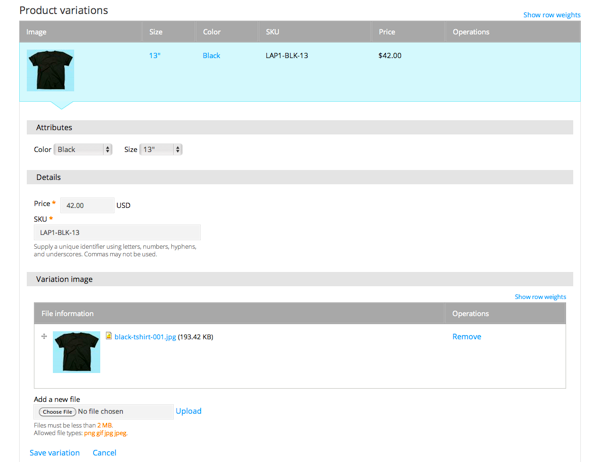Click Show row weights above the variations table
Viewport: 600px width, 462px height.
point(552,15)
